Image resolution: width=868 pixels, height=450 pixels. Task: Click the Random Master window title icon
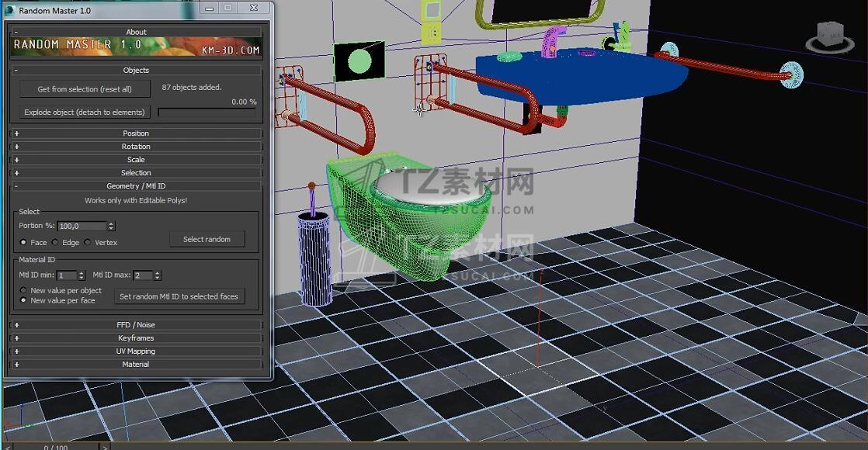[9, 11]
